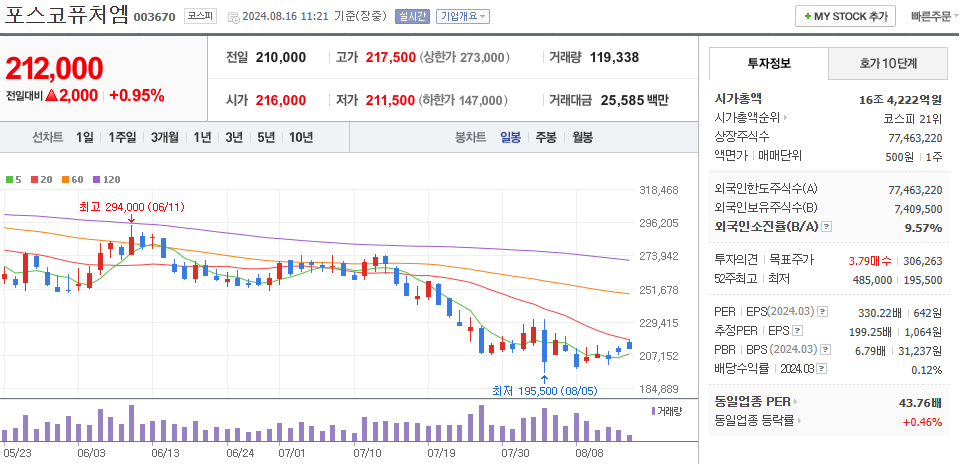
Task: Click the 43.76배 industry PER value
Action: pyautogui.click(x=920, y=403)
